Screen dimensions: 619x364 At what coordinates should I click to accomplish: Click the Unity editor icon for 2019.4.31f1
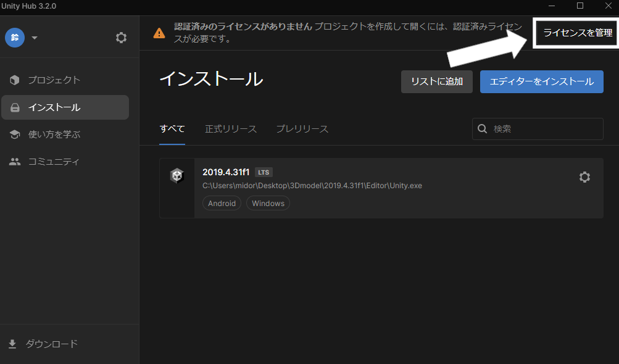(x=177, y=175)
